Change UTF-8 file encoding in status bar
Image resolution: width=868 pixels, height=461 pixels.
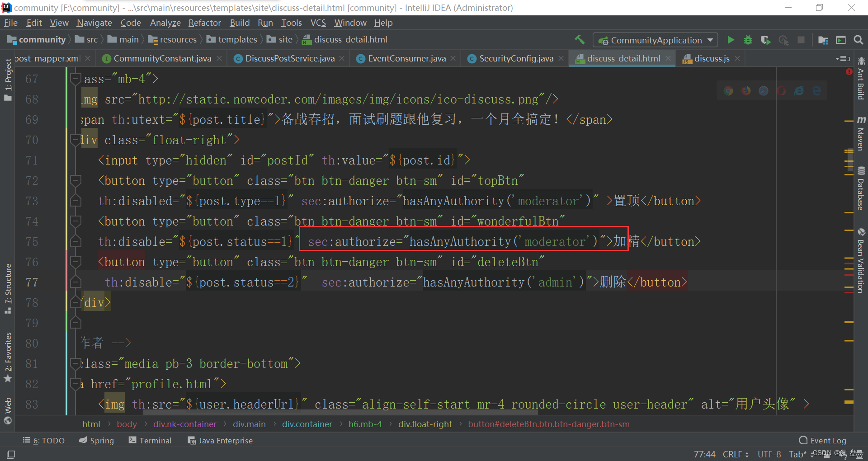point(769,454)
